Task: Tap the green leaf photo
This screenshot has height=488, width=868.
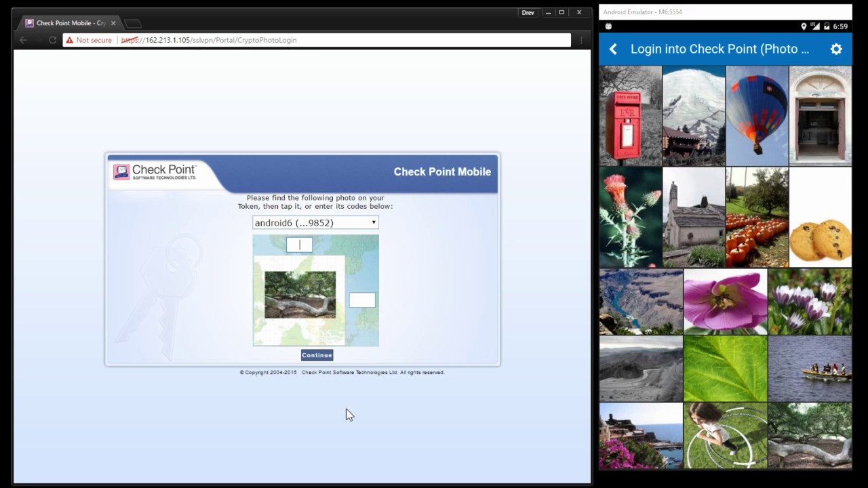Action: (726, 369)
